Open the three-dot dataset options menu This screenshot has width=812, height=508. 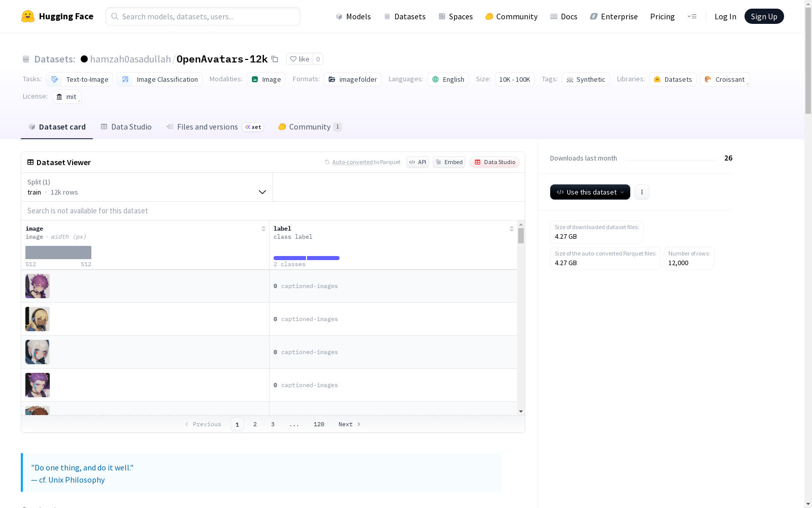pyautogui.click(x=642, y=192)
